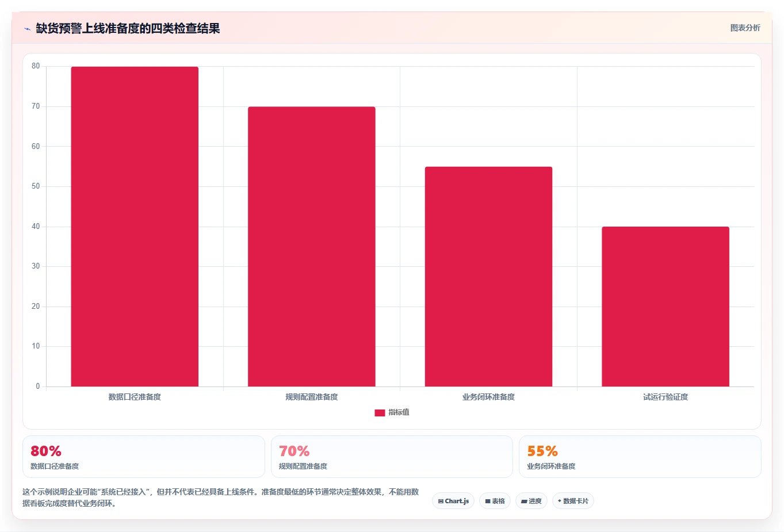Open the 55% 业务闭环准备度 stat card
This screenshot has width=784, height=532.
click(x=640, y=457)
